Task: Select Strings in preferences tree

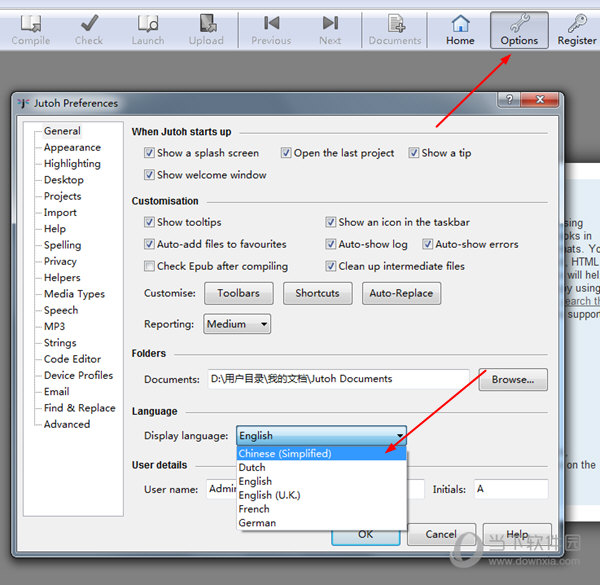Action: coord(60,343)
